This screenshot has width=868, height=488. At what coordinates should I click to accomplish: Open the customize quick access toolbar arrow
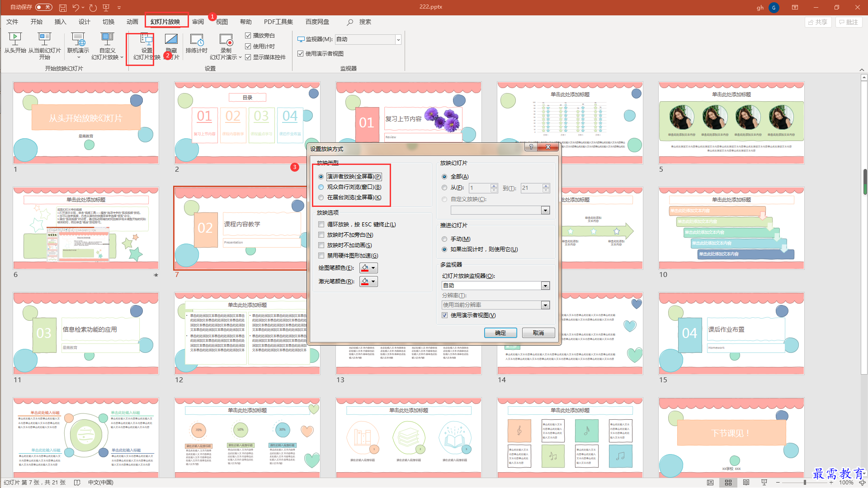(x=119, y=8)
